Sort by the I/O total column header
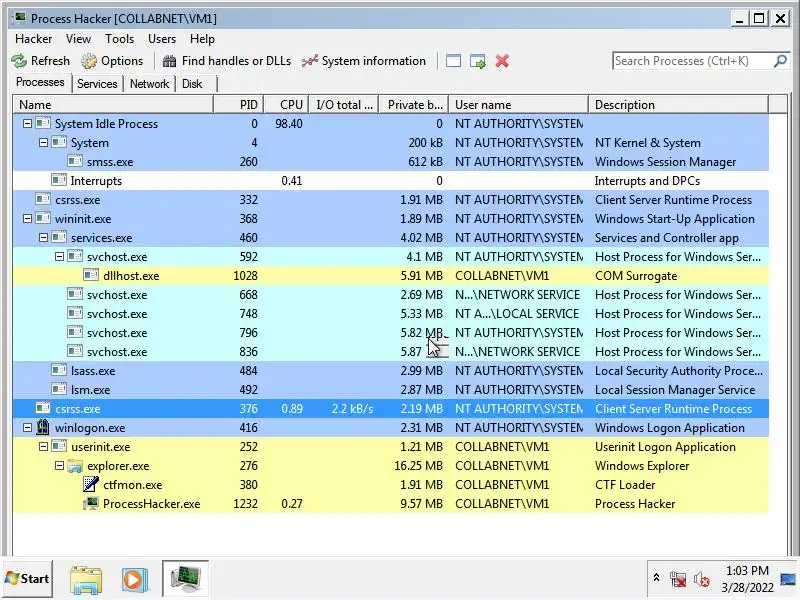This screenshot has width=800, height=600. [x=344, y=105]
